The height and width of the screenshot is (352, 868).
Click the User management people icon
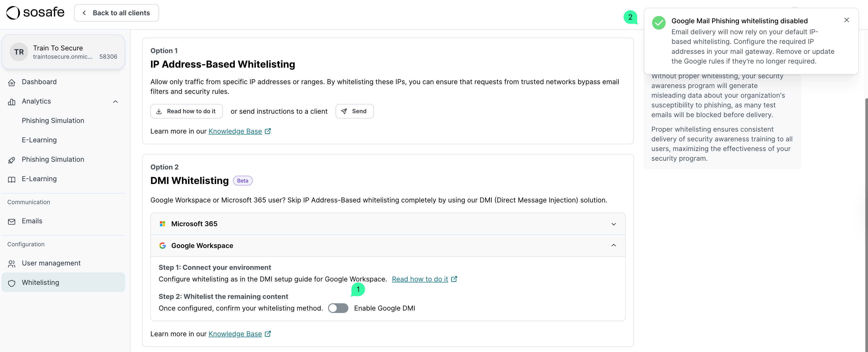(12, 264)
